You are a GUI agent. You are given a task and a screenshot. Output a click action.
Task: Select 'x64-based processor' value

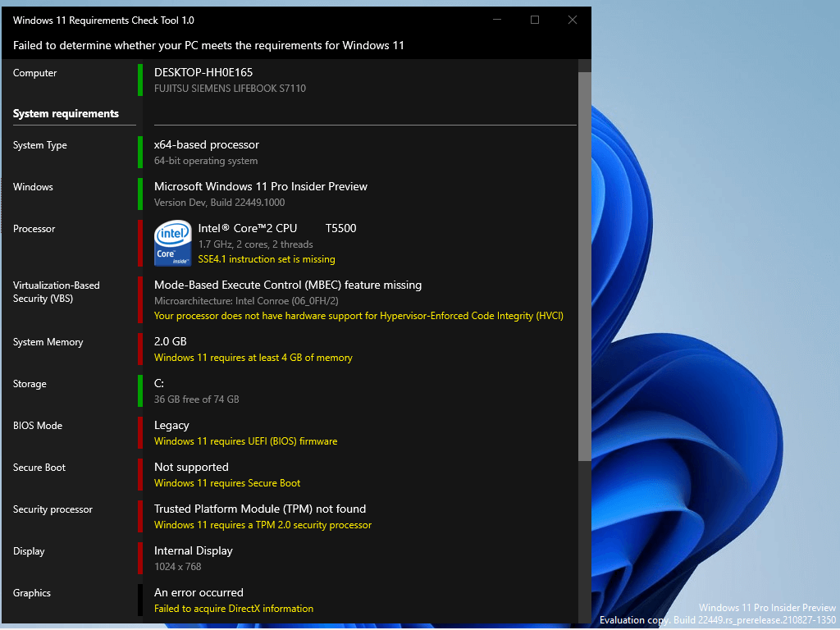tap(207, 144)
